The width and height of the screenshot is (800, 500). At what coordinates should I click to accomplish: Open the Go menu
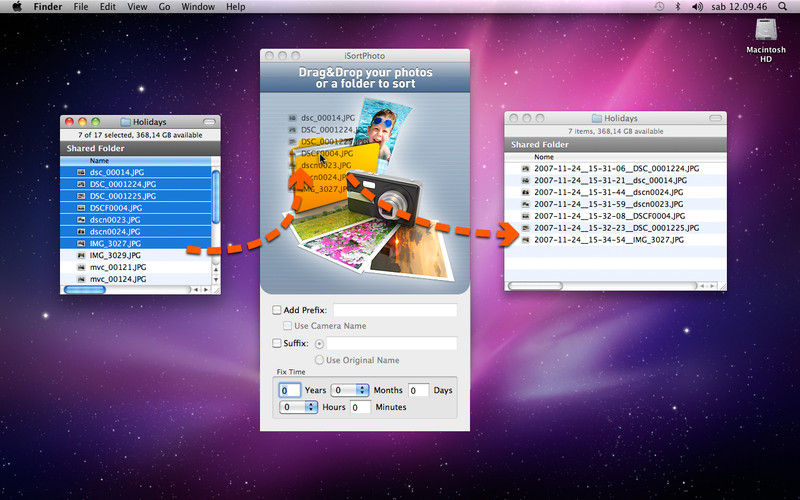coord(164,7)
